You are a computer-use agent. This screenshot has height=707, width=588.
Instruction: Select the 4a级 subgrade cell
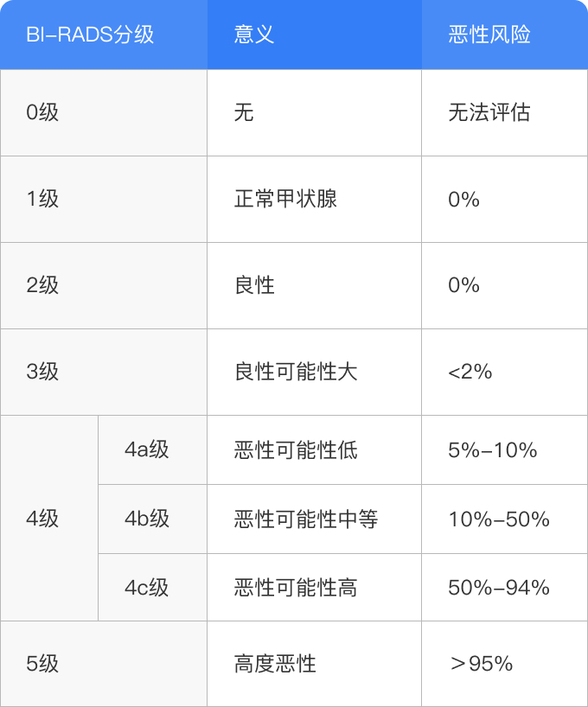[147, 449]
